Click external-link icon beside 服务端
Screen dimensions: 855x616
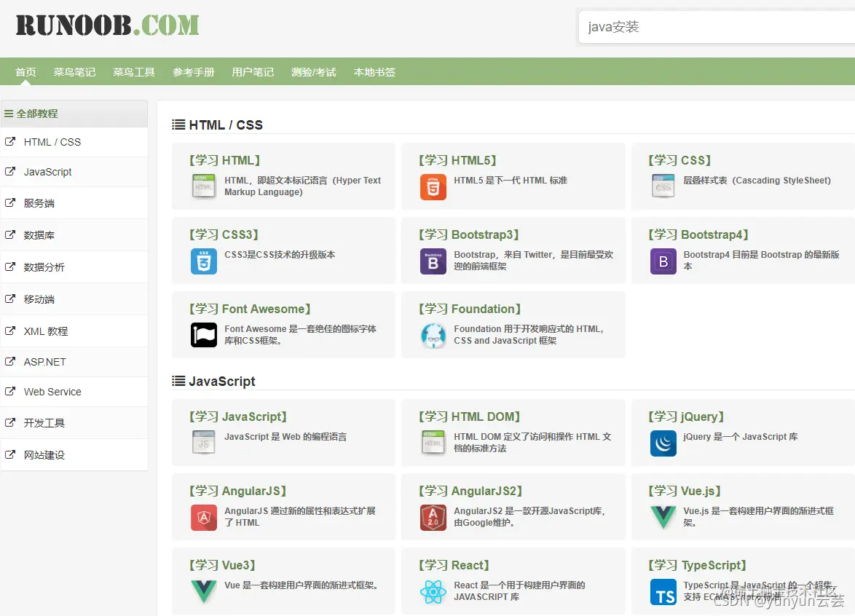coord(9,203)
